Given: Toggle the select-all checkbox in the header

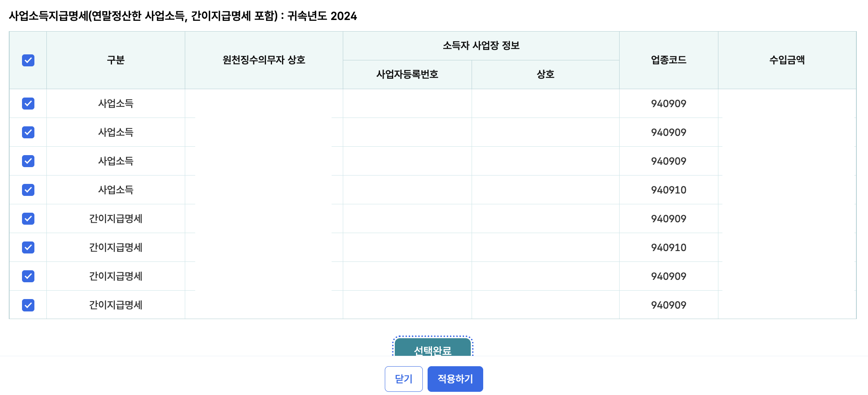Looking at the screenshot, I should point(27,60).
